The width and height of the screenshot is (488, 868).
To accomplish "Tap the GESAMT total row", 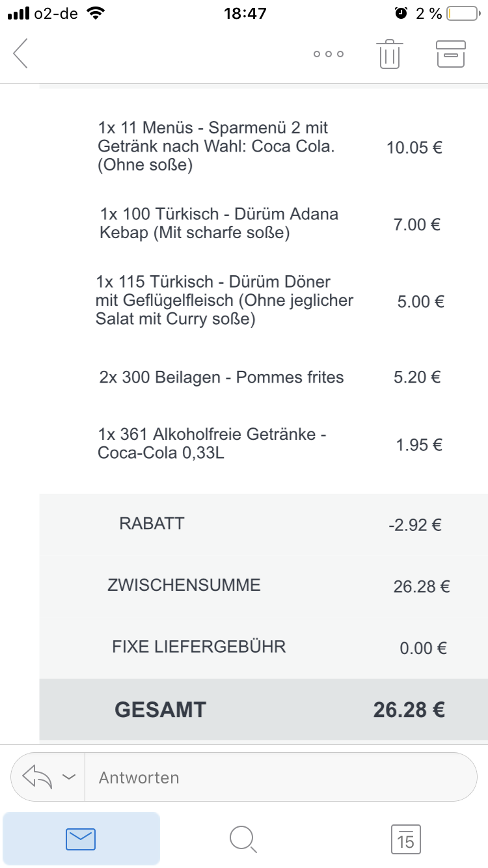I will [x=263, y=709].
